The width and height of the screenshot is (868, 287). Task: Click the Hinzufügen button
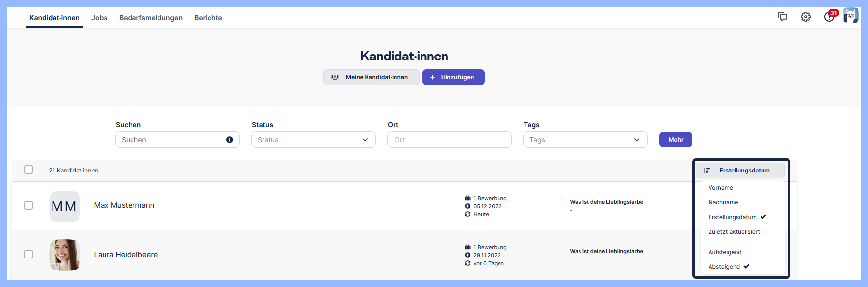[453, 77]
